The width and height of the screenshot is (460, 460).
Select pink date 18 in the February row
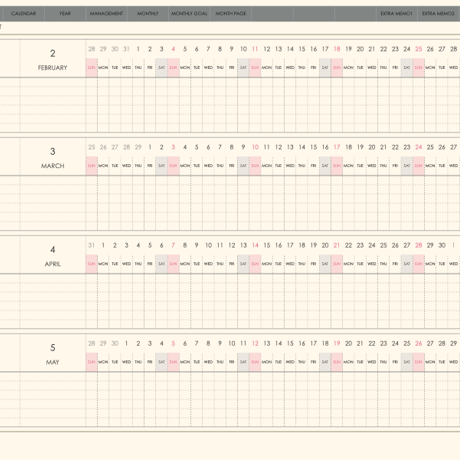coord(337,49)
